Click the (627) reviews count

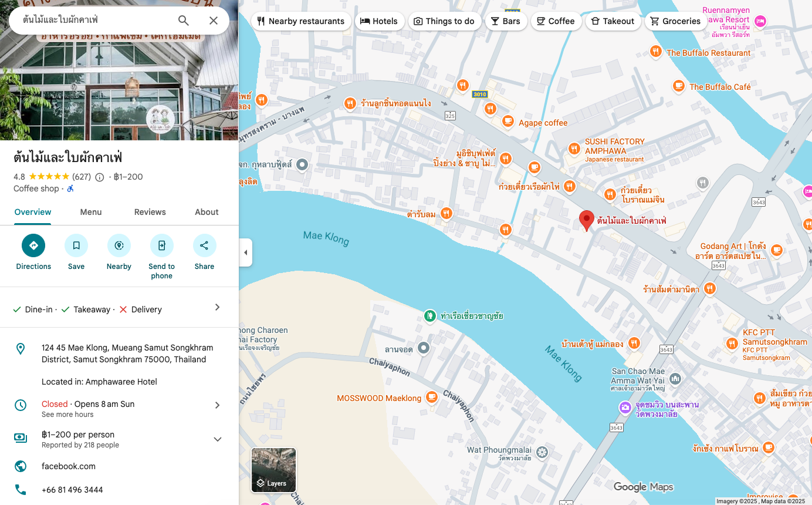click(x=82, y=177)
